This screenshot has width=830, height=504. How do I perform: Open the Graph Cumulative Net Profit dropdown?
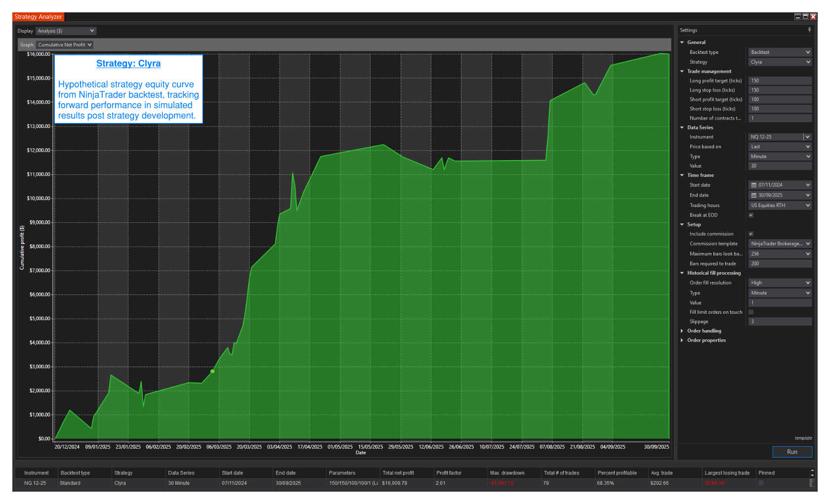point(65,45)
